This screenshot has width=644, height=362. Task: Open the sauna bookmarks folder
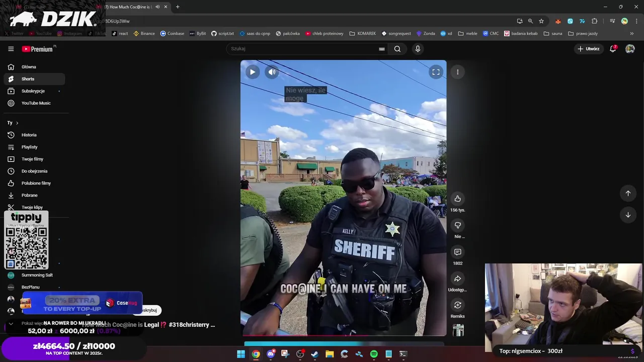pos(552,34)
